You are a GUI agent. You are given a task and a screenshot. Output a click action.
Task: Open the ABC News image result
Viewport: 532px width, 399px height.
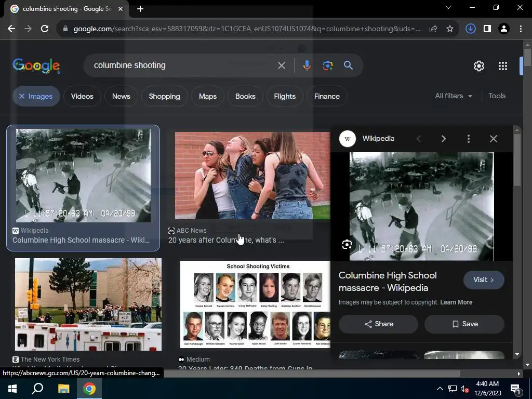(x=252, y=176)
